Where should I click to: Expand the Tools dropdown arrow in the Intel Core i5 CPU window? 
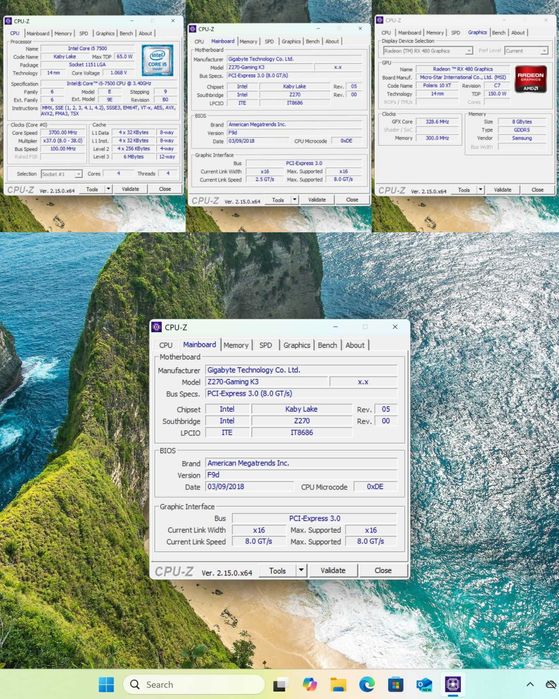[x=108, y=189]
